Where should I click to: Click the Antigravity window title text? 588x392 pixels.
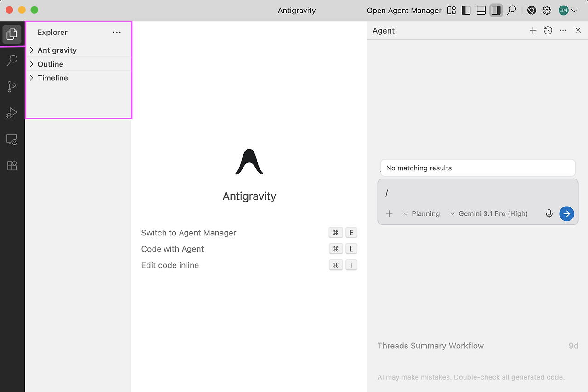[x=297, y=11]
